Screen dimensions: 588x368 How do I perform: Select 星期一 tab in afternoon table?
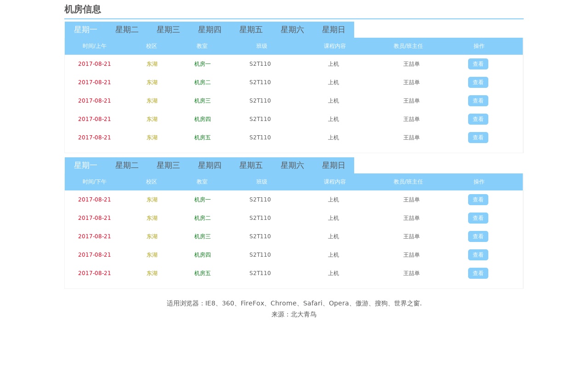tap(85, 165)
